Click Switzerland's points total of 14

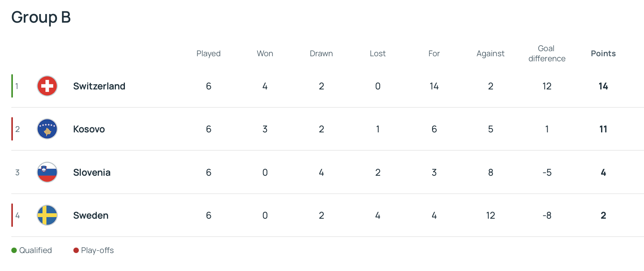(603, 86)
